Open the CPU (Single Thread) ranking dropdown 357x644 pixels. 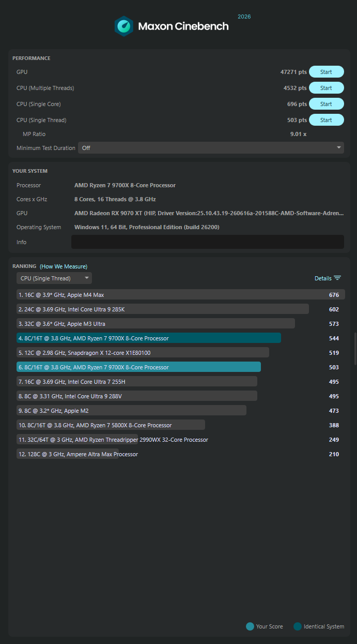[x=54, y=278]
